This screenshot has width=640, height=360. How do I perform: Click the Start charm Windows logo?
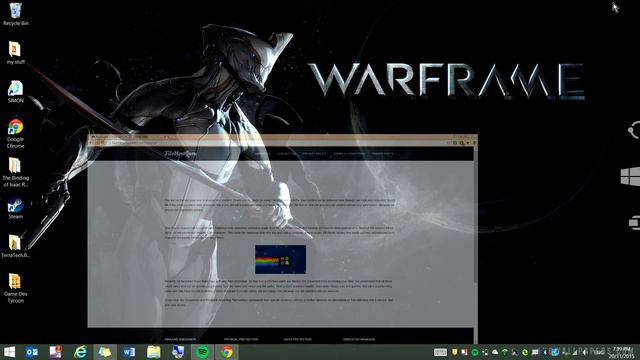pyautogui.click(x=630, y=177)
